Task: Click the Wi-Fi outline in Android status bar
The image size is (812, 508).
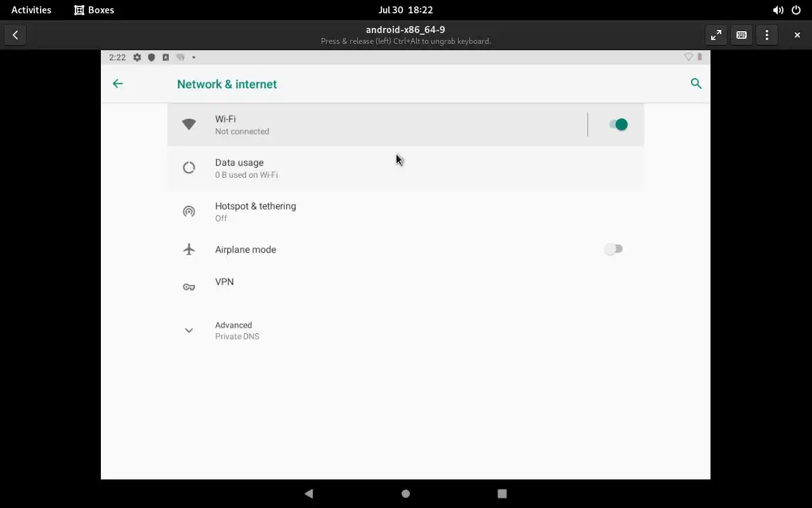Action: pos(688,57)
